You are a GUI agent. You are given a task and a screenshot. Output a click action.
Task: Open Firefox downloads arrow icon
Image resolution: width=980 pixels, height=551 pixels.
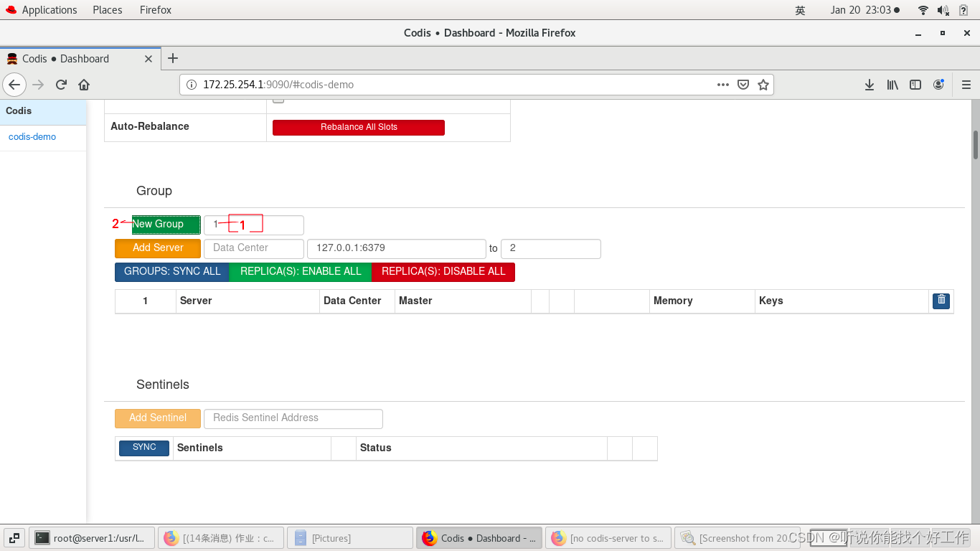870,85
